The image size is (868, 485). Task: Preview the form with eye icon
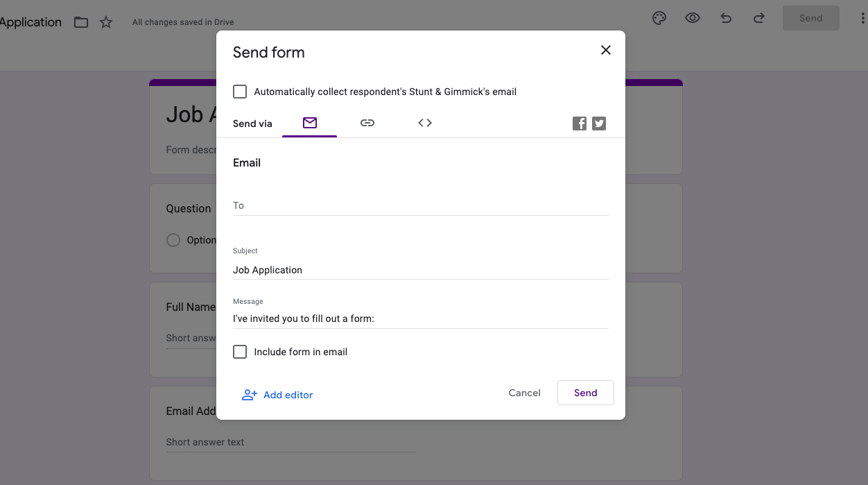pos(693,19)
